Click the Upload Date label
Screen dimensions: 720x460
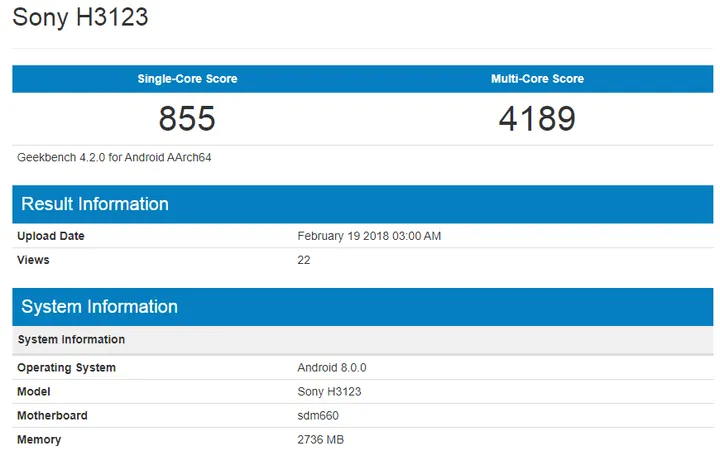click(x=51, y=236)
